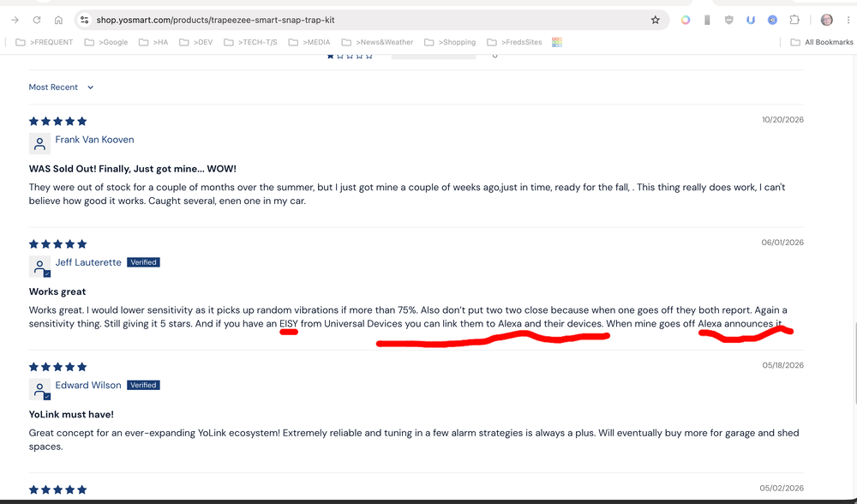Image resolution: width=857 pixels, height=504 pixels.
Task: Click Verified badge beside Jeff Lauterette
Action: [143, 262]
